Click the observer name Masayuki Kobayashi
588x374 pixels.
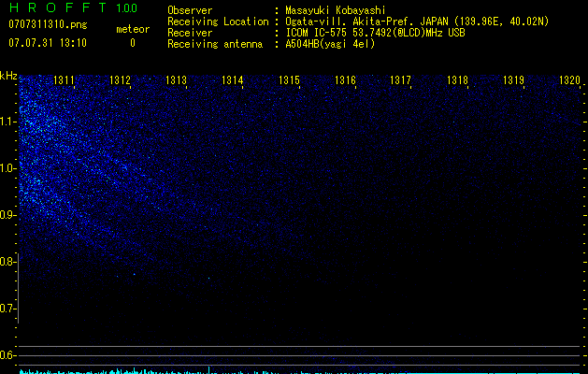[336, 10]
